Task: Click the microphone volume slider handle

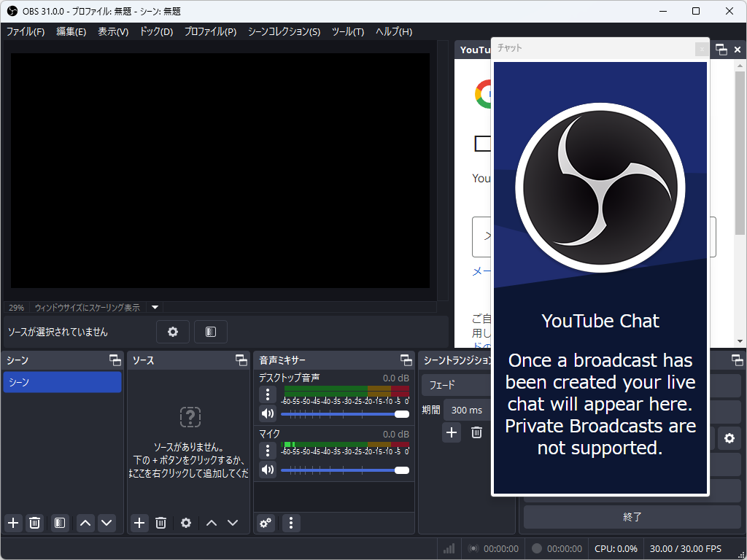Action: 401,470
